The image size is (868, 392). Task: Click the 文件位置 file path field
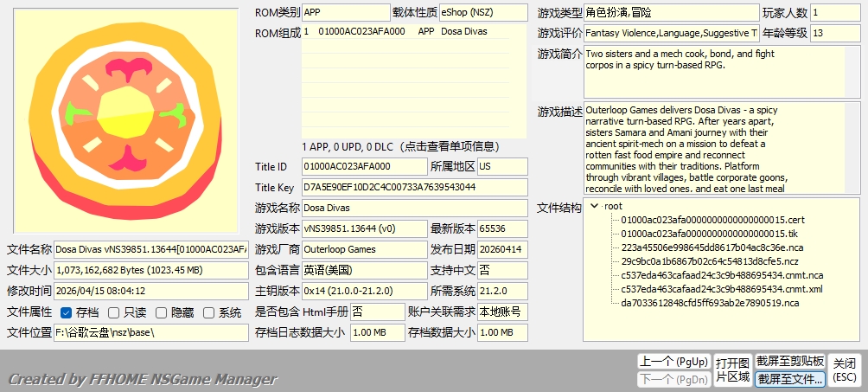click(150, 332)
